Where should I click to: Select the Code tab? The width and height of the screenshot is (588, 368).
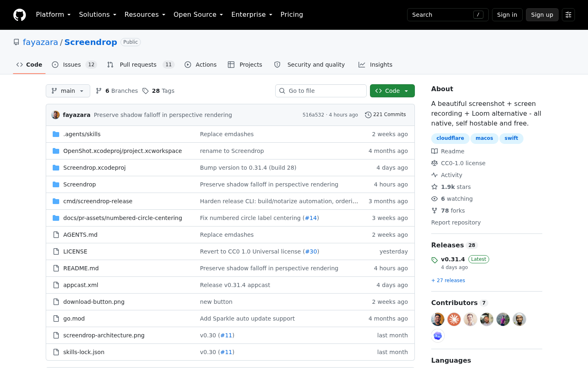tap(29, 65)
